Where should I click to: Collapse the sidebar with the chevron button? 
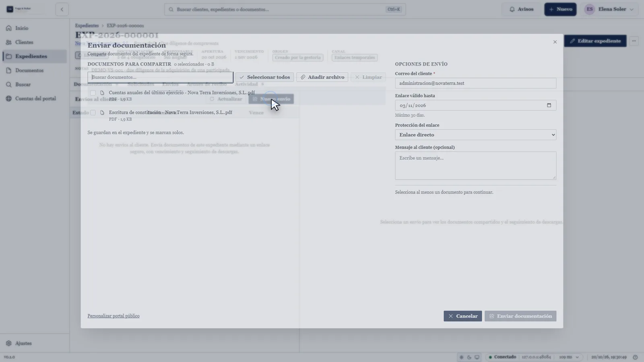click(62, 9)
